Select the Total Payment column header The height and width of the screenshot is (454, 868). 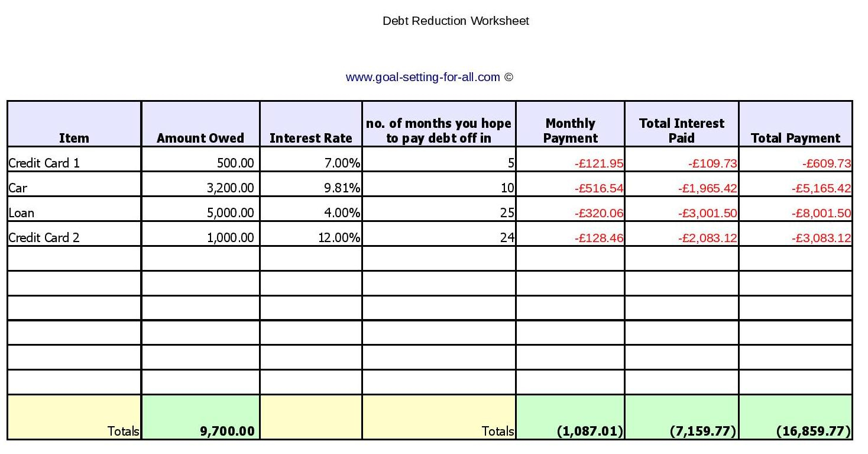(x=795, y=138)
